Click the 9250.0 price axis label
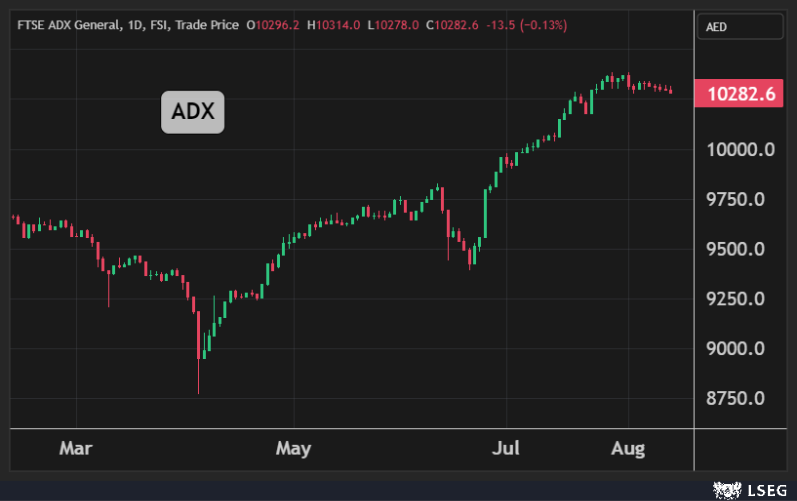 [x=736, y=299]
